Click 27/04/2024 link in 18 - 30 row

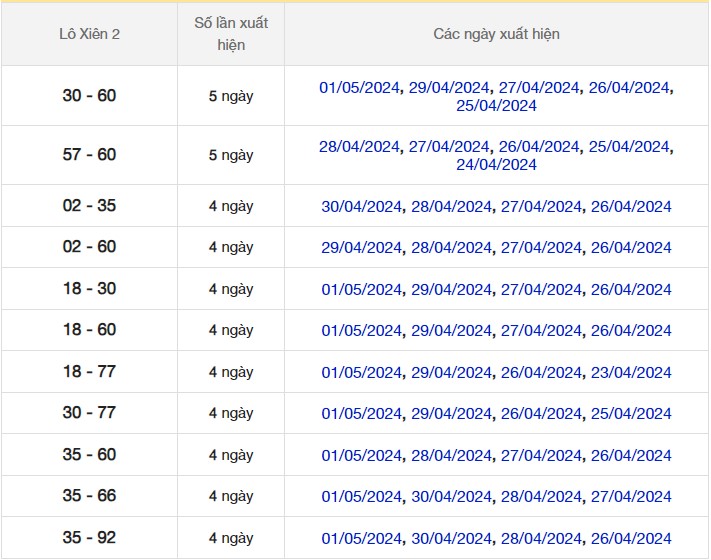coord(541,290)
